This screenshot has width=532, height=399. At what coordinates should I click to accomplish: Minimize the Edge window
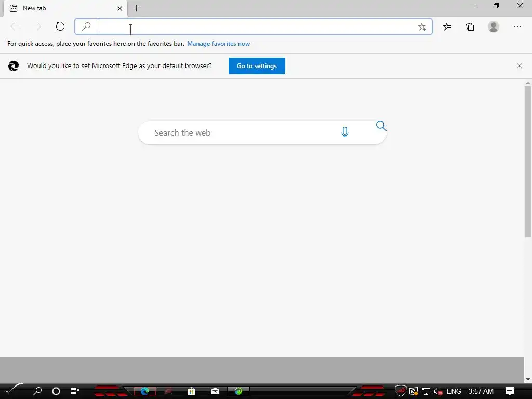[472, 6]
